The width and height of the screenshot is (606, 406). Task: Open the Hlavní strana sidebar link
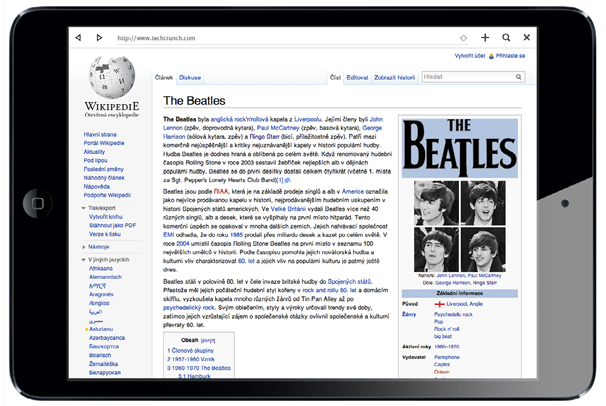coord(102,133)
